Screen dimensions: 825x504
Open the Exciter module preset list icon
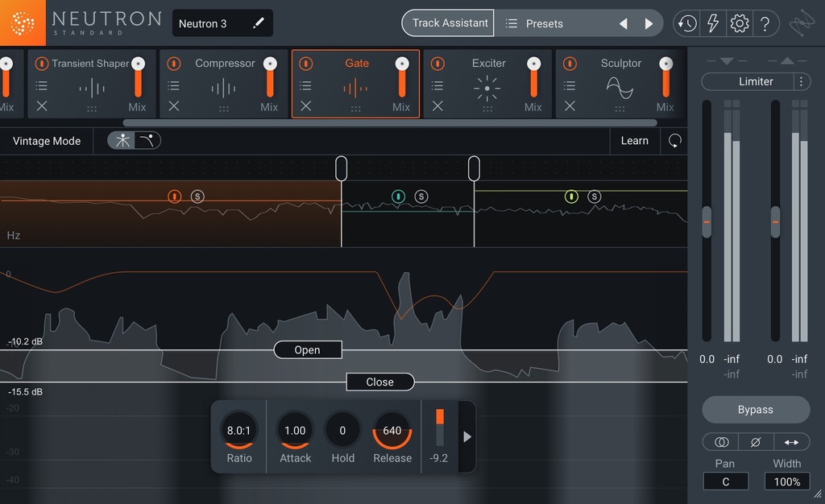pyautogui.click(x=437, y=85)
